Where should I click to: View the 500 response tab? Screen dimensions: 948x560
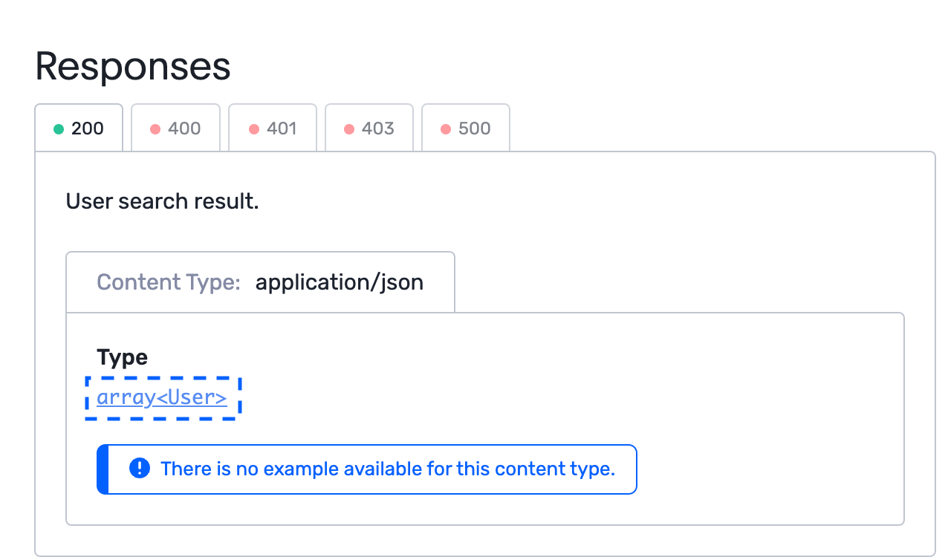pyautogui.click(x=466, y=128)
